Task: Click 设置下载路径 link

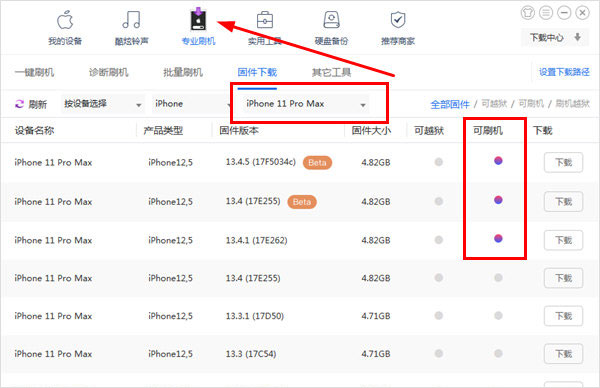Action: pos(564,72)
